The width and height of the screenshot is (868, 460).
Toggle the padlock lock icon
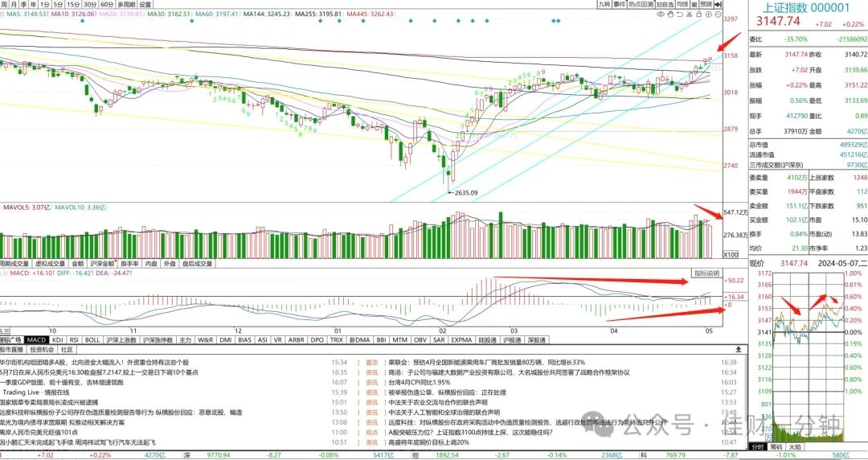coord(698,14)
